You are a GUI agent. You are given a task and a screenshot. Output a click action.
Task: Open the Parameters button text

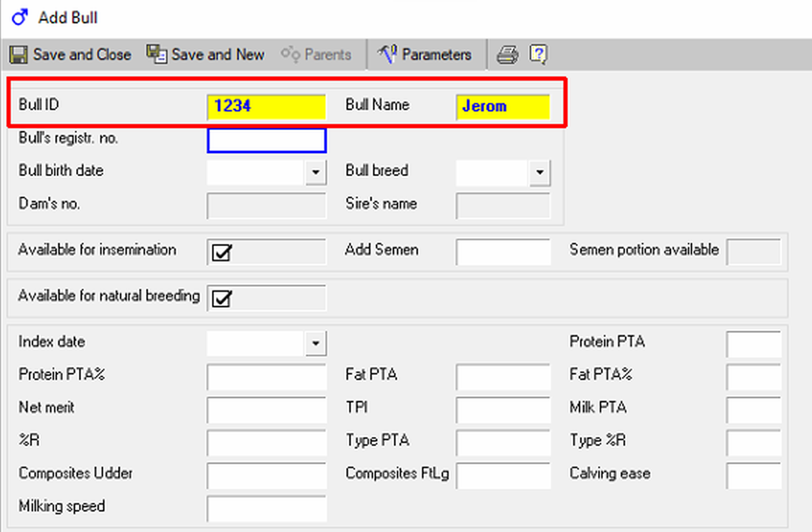tap(437, 54)
